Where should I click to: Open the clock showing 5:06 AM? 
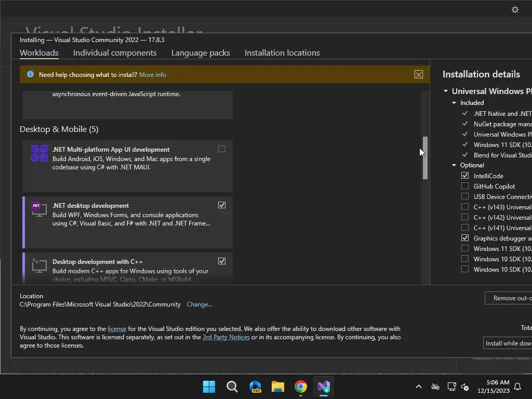494,387
